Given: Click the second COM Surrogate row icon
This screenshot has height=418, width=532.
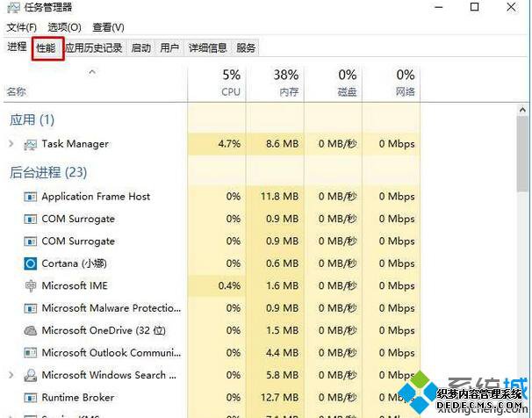Looking at the screenshot, I should [x=30, y=241].
